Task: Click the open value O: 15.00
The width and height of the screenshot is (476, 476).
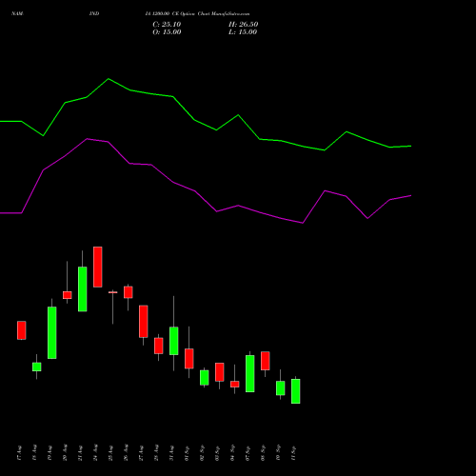Action: (x=167, y=32)
